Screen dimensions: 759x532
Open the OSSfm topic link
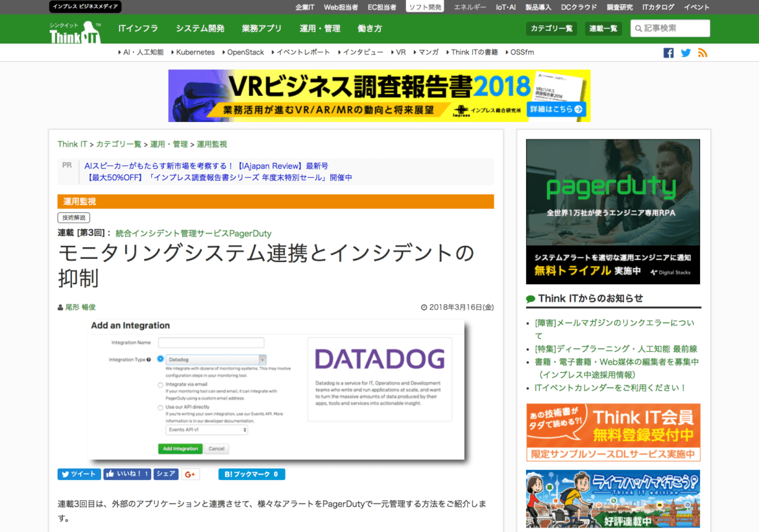point(522,53)
